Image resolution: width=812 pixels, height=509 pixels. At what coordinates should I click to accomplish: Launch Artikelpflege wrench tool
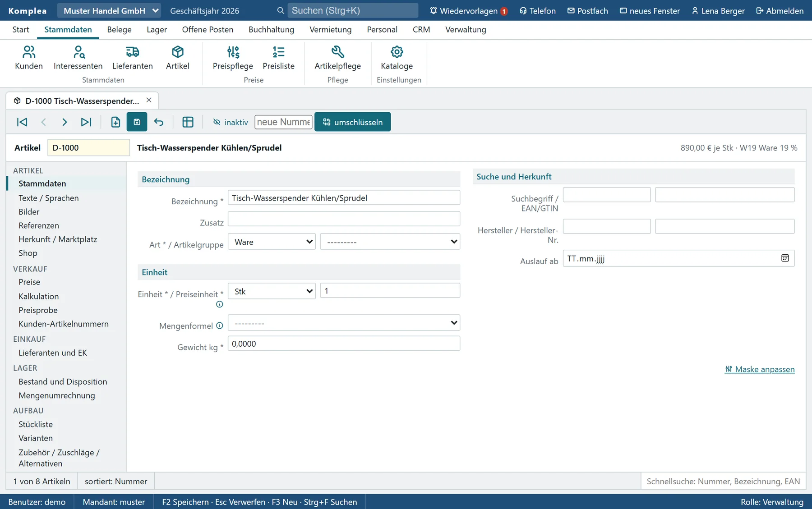tap(338, 58)
